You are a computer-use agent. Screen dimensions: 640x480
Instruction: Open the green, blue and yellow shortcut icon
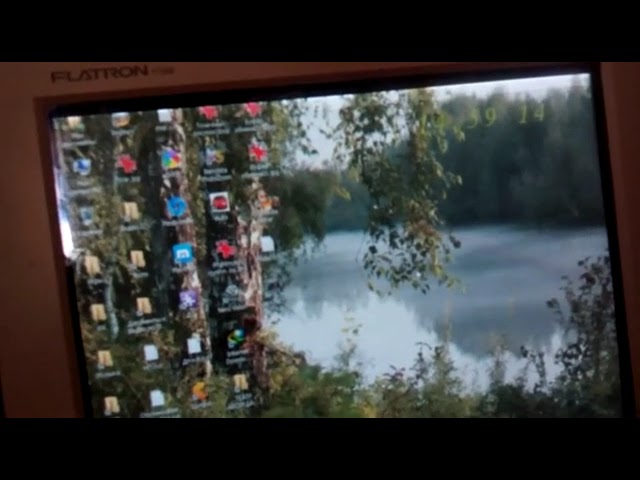(x=236, y=338)
